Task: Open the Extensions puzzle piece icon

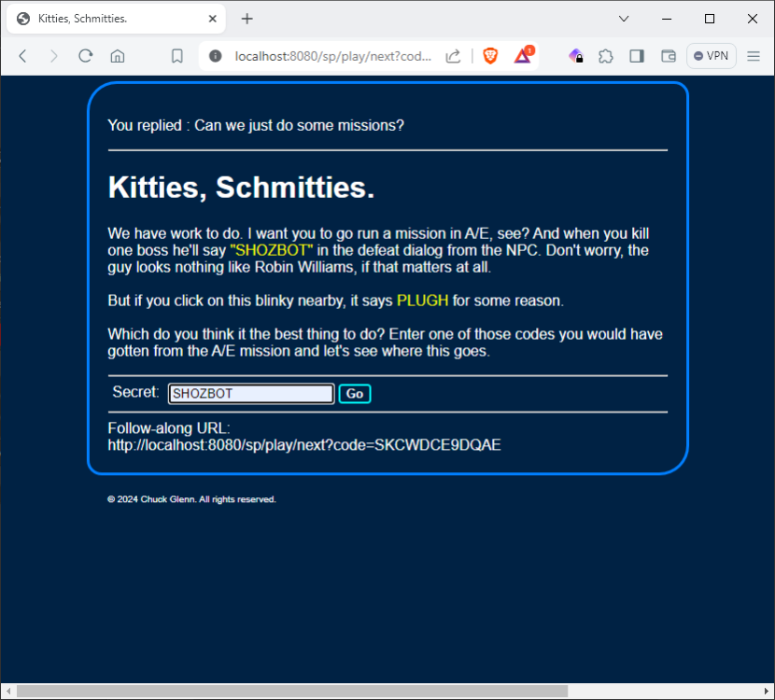Action: click(x=606, y=56)
